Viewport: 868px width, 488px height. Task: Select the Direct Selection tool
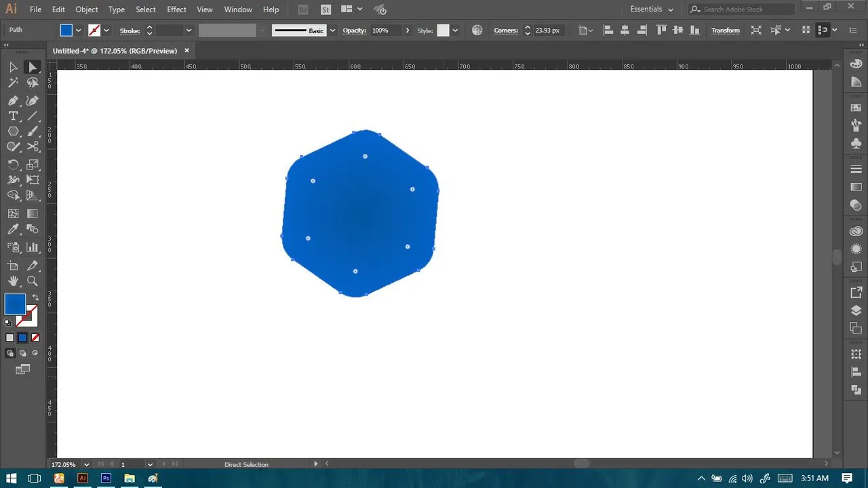click(33, 66)
